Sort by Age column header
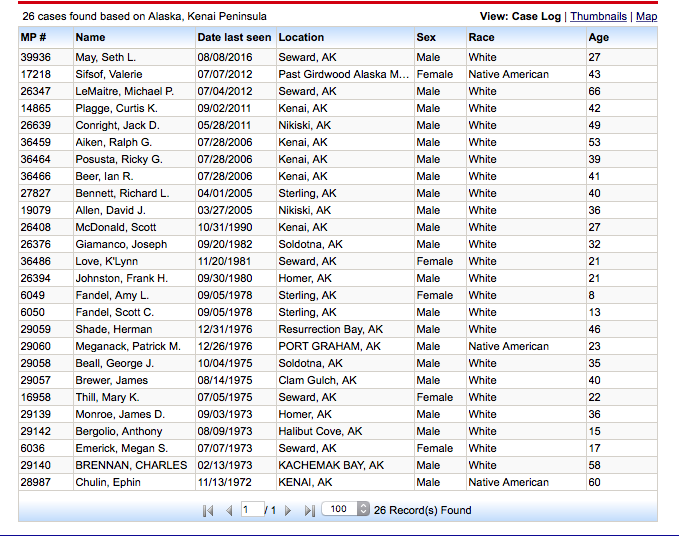The image size is (679, 541). click(598, 37)
